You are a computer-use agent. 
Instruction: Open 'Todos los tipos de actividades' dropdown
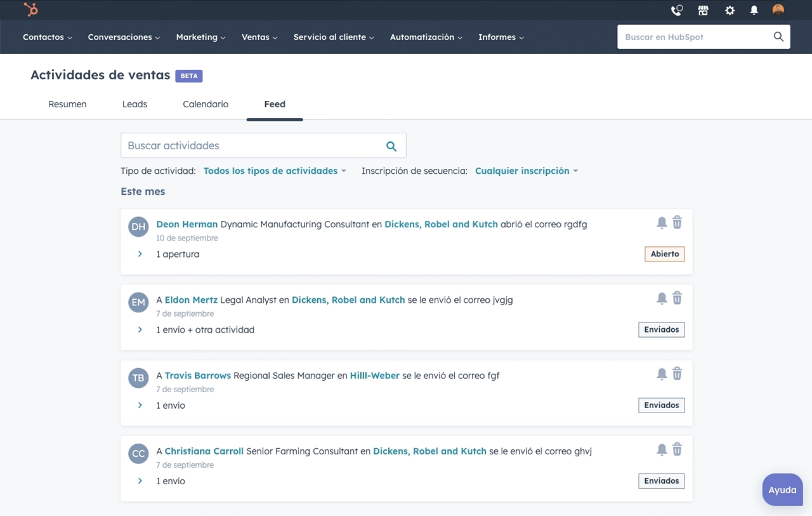(275, 171)
